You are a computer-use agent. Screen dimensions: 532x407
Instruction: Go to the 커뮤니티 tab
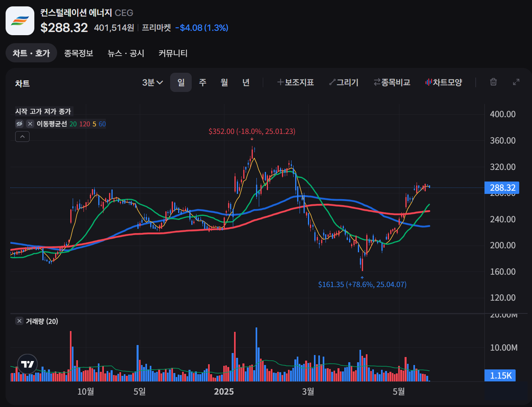[173, 53]
